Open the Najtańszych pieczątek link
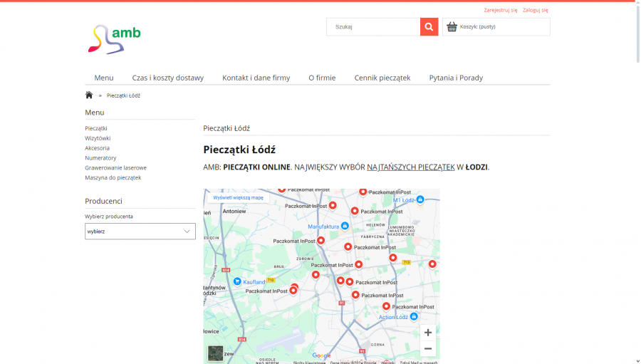This screenshot has height=364, width=641. (411, 167)
